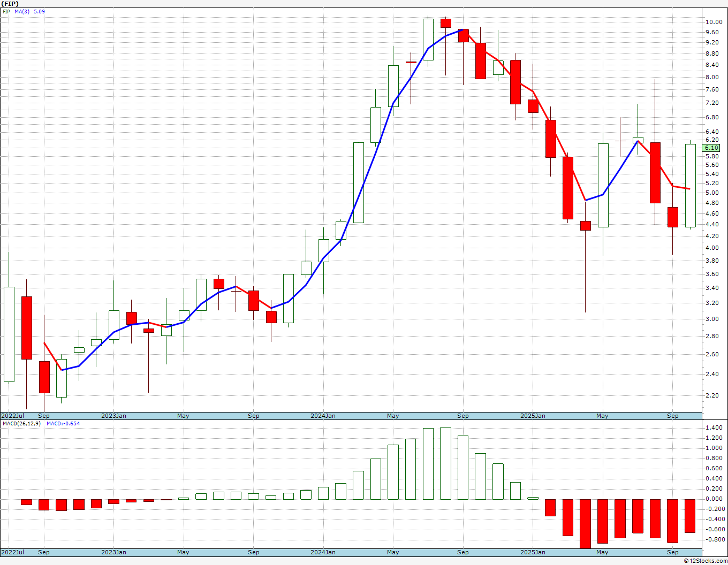728x565 pixels.
Task: Click the 5.80 price axis label
Action: click(x=712, y=156)
